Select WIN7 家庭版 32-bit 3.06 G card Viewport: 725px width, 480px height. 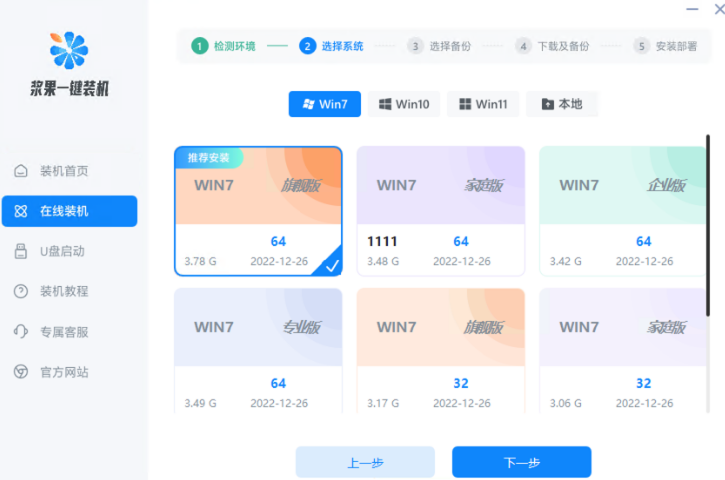point(623,351)
